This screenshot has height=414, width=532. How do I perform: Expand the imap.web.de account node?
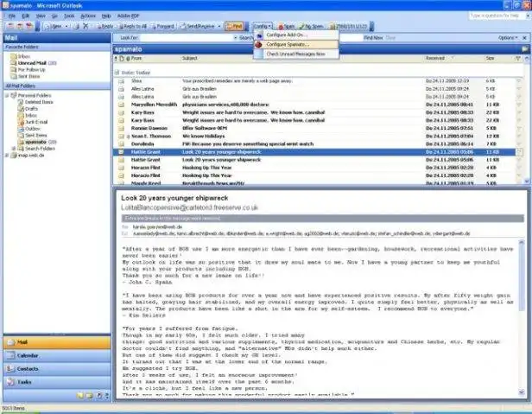coord(6,156)
